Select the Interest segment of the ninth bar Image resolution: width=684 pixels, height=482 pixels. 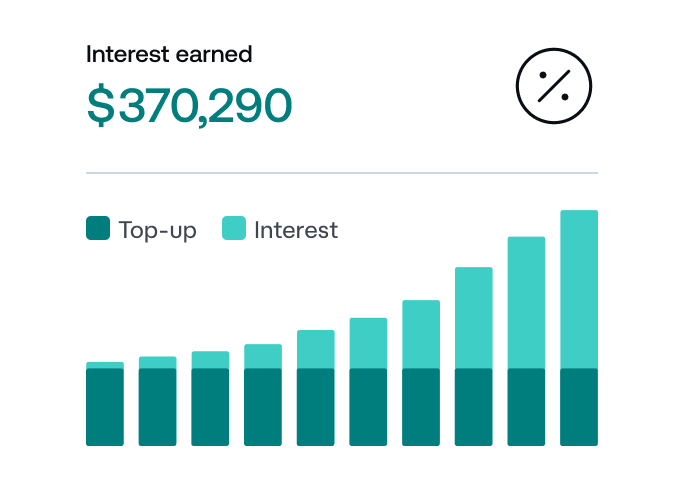pos(526,302)
